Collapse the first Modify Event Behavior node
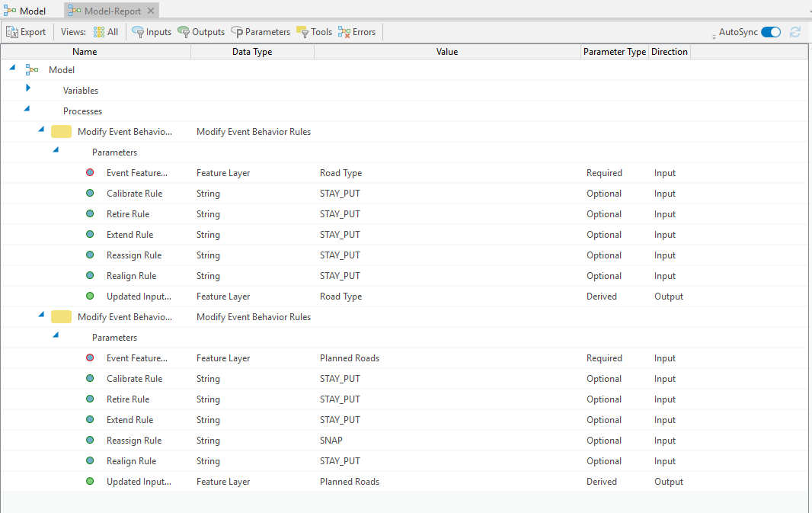The width and height of the screenshot is (812, 513). [41, 131]
